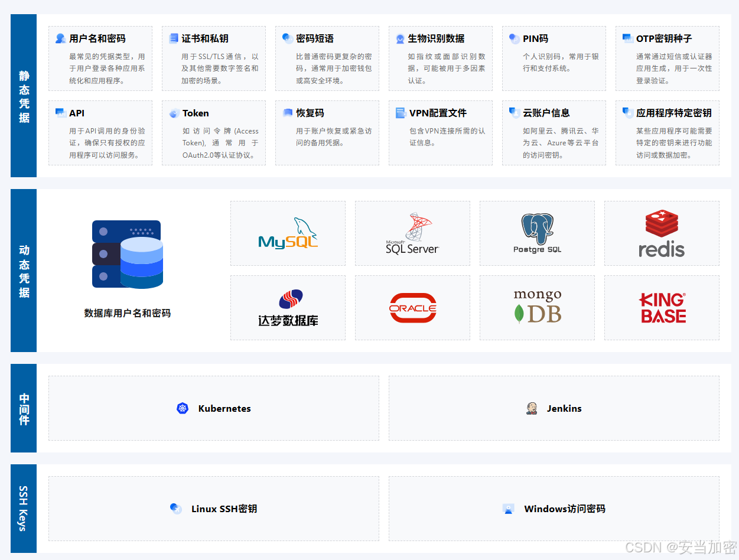Open the VPN配置文件 card

pos(440,132)
